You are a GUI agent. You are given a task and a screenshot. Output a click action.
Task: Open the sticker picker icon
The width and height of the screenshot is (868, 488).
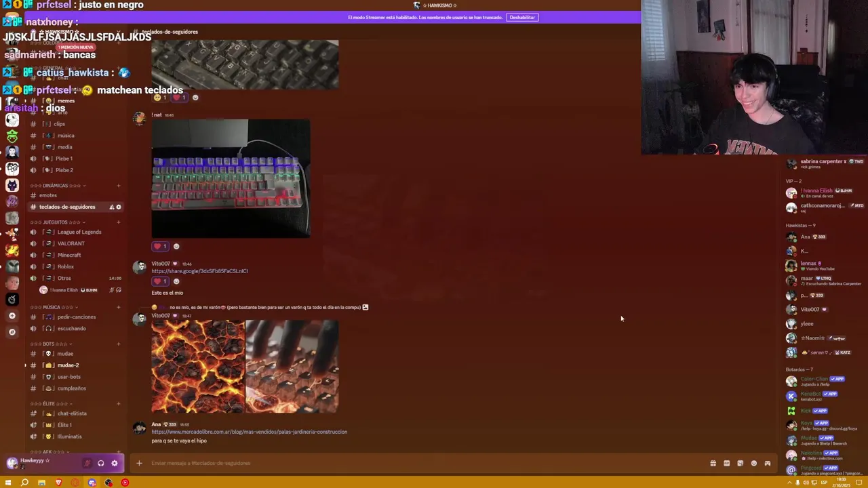(x=740, y=464)
